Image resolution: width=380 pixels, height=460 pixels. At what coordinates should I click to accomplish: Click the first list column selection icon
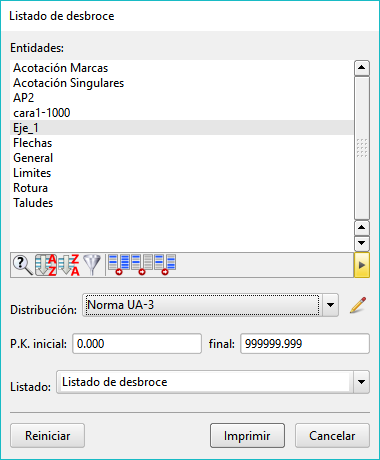(119, 265)
